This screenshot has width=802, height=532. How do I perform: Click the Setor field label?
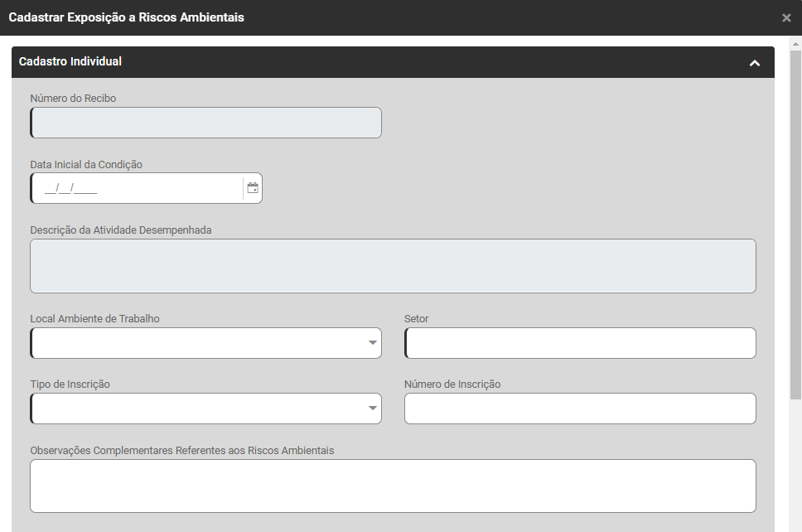coord(416,319)
